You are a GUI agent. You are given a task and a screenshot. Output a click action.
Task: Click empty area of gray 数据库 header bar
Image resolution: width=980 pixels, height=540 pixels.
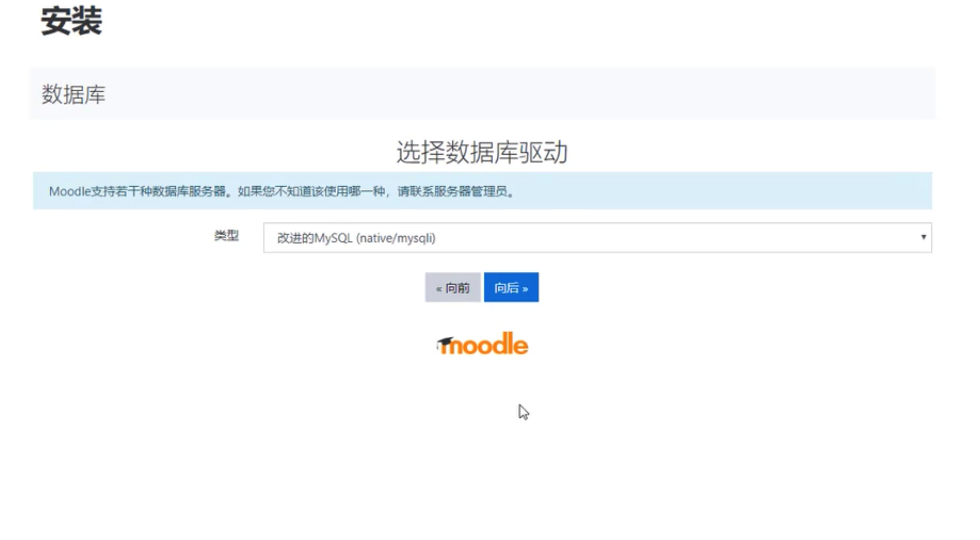pyautogui.click(x=495, y=94)
